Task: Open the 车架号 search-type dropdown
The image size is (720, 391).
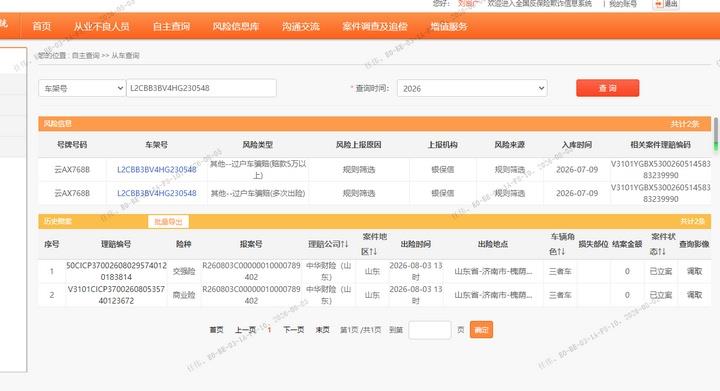Action: (x=82, y=88)
